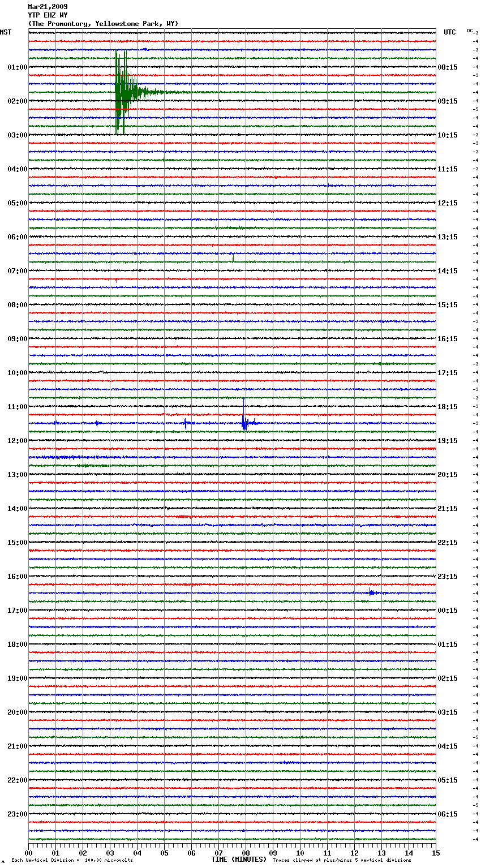Click minute 12 on the bottom axis
The width and height of the screenshot is (481, 868).
[x=354, y=853]
